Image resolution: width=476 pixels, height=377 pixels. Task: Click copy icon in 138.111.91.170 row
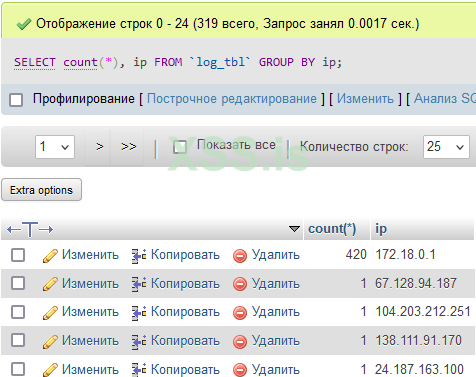139,342
